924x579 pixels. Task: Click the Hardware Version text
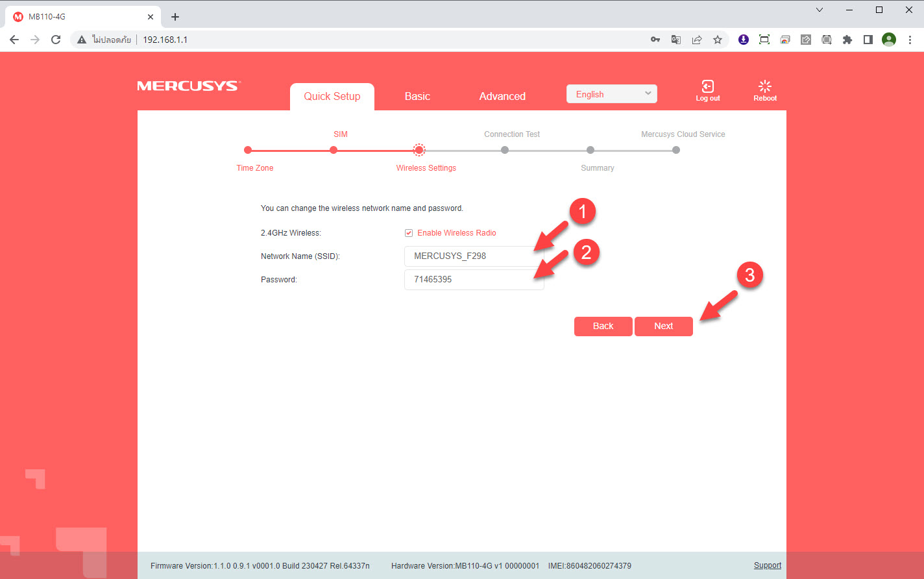click(x=465, y=566)
